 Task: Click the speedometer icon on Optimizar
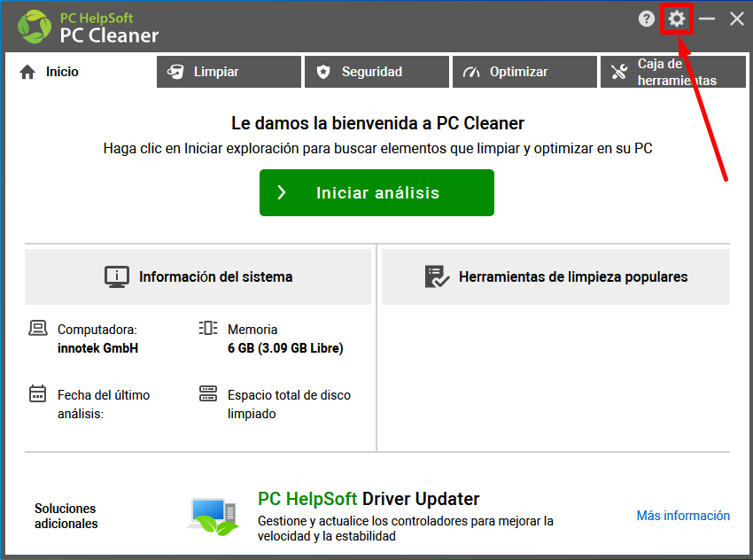tap(471, 72)
